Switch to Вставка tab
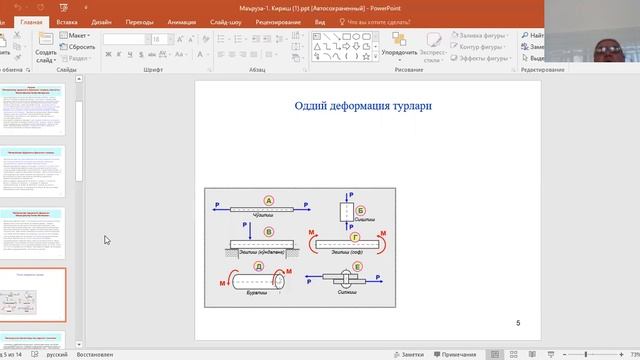The height and width of the screenshot is (360, 640). point(67,22)
